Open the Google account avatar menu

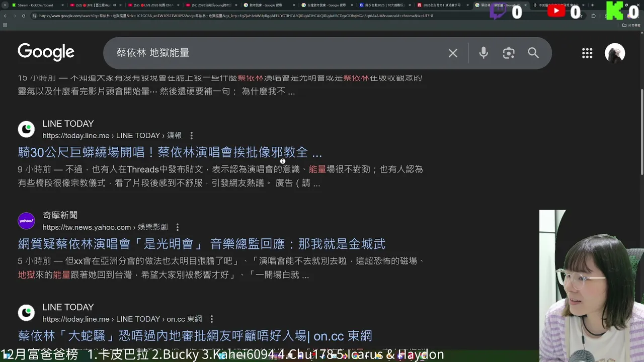pyautogui.click(x=615, y=53)
